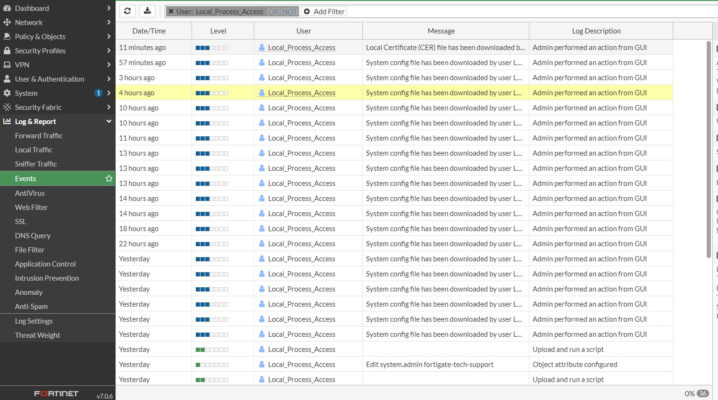
Task: Click the download log icon
Action: point(147,11)
